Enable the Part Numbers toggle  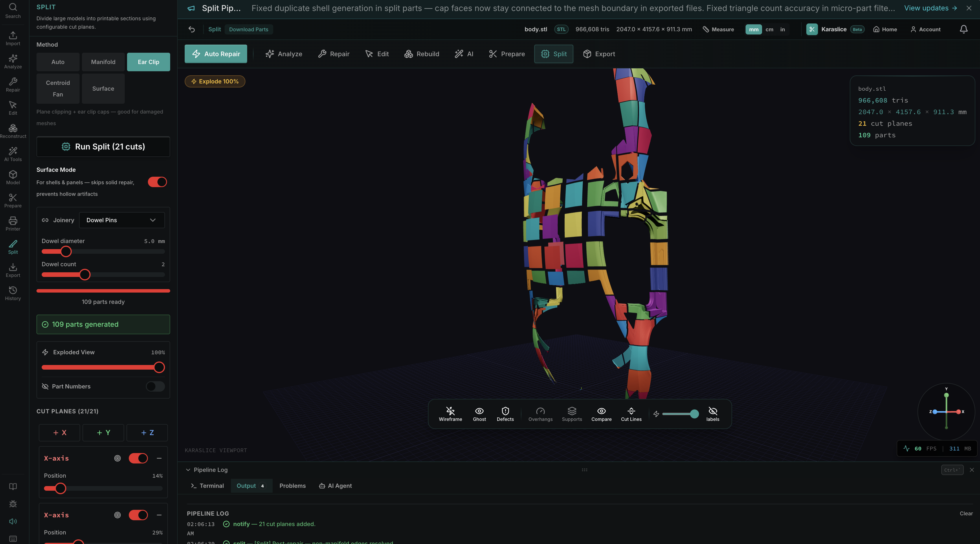pos(155,386)
